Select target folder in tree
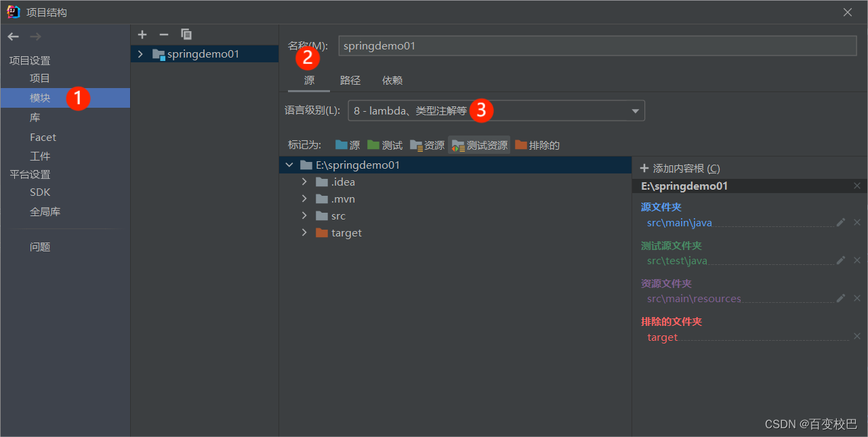The image size is (868, 437). 346,232
